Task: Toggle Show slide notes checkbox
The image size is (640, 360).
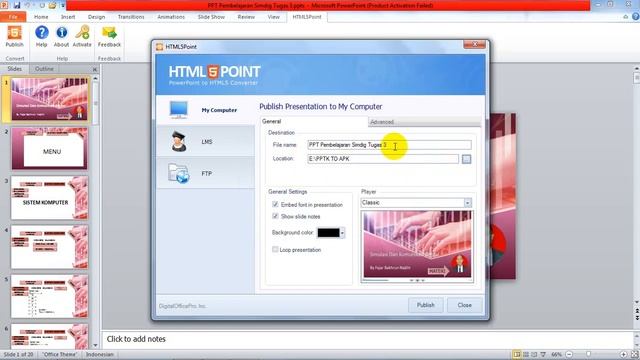Action: tap(275, 216)
